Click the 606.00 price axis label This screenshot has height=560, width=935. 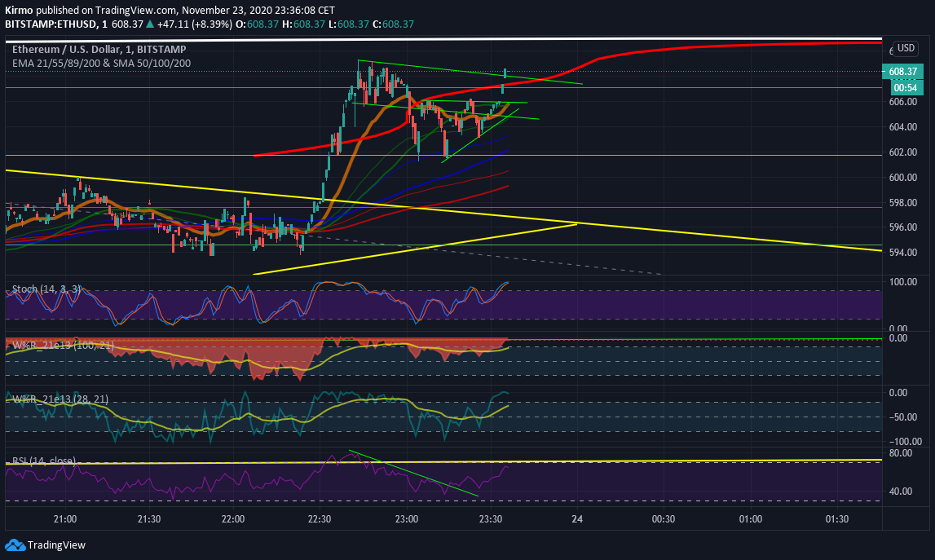tap(902, 102)
